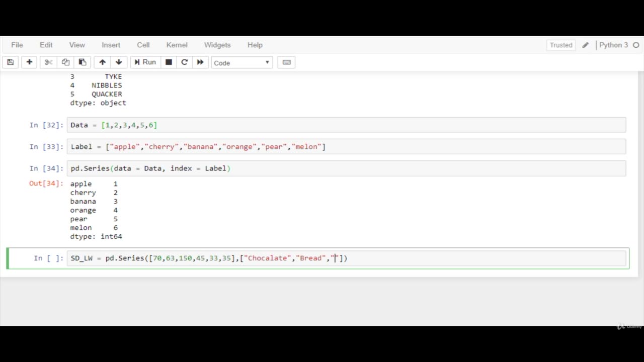Click the In [33] prompt label
The image size is (644, 362).
click(x=46, y=147)
